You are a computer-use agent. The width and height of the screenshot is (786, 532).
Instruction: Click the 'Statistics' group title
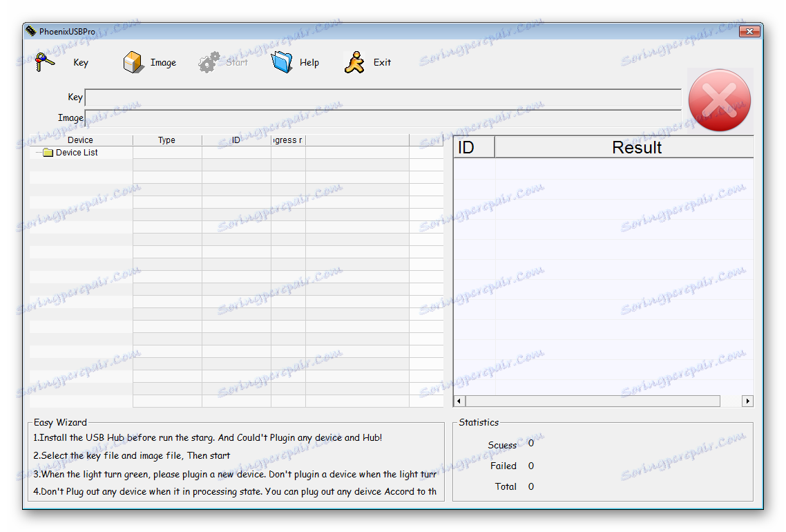(x=479, y=422)
